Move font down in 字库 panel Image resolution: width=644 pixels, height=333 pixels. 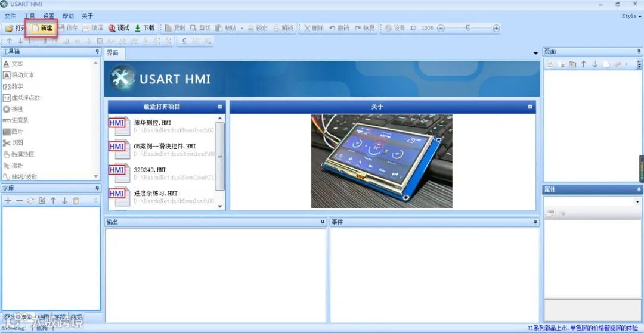click(64, 201)
